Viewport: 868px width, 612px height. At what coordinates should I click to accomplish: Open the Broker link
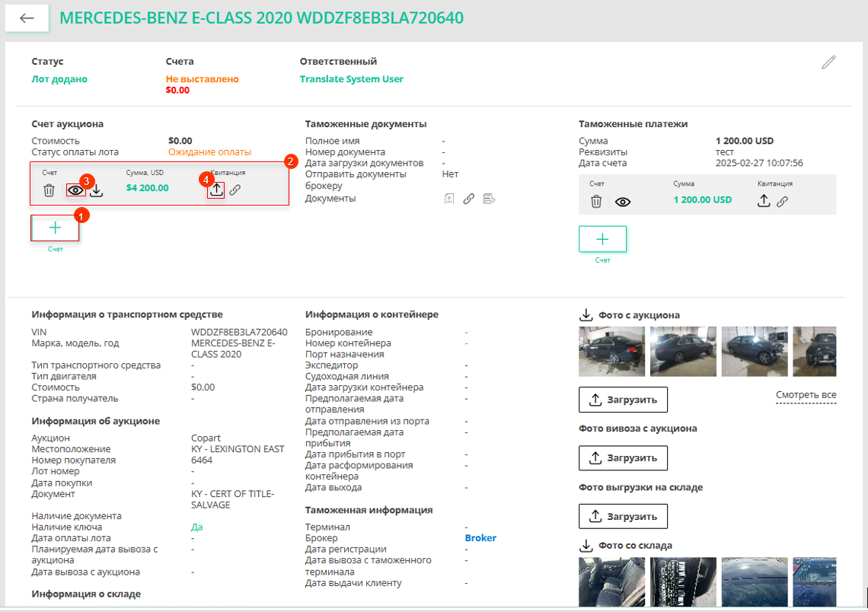tap(480, 538)
